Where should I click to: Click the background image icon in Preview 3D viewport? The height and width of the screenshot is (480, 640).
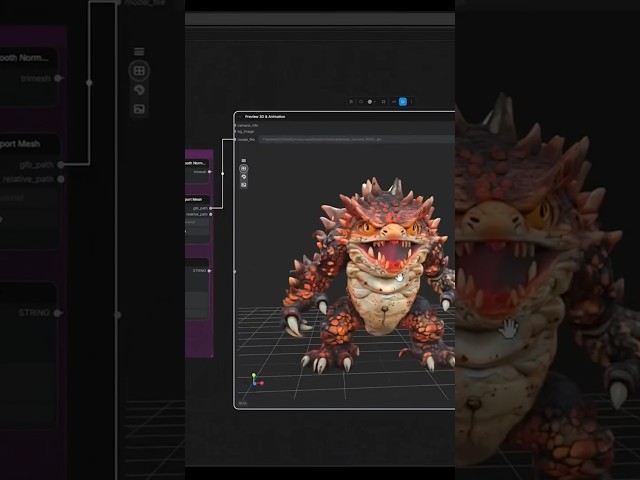tap(244, 185)
